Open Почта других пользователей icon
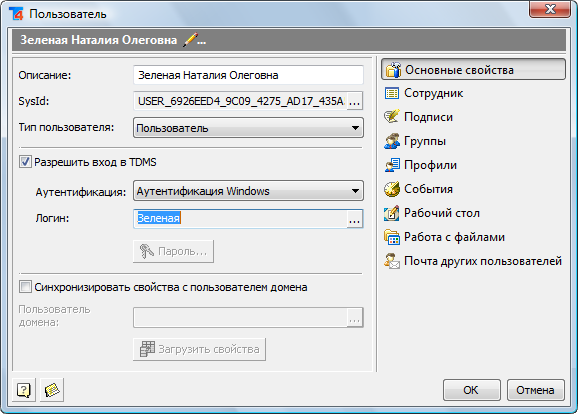Screen dimensions: 578x414 tap(391, 261)
